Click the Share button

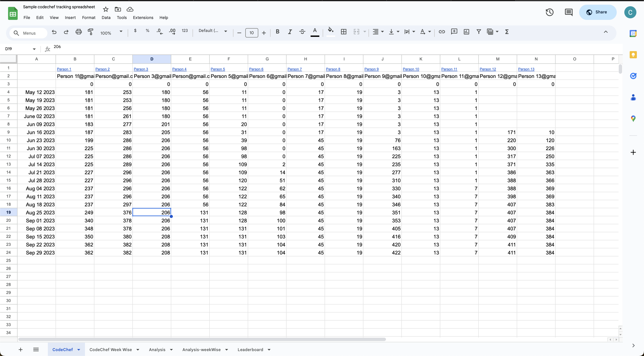(597, 12)
